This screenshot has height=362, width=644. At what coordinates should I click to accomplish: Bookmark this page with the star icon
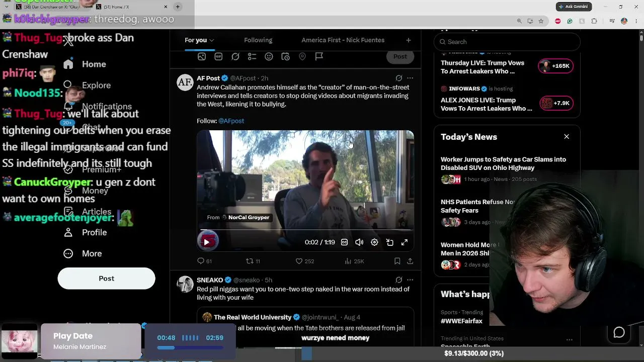pyautogui.click(x=541, y=21)
